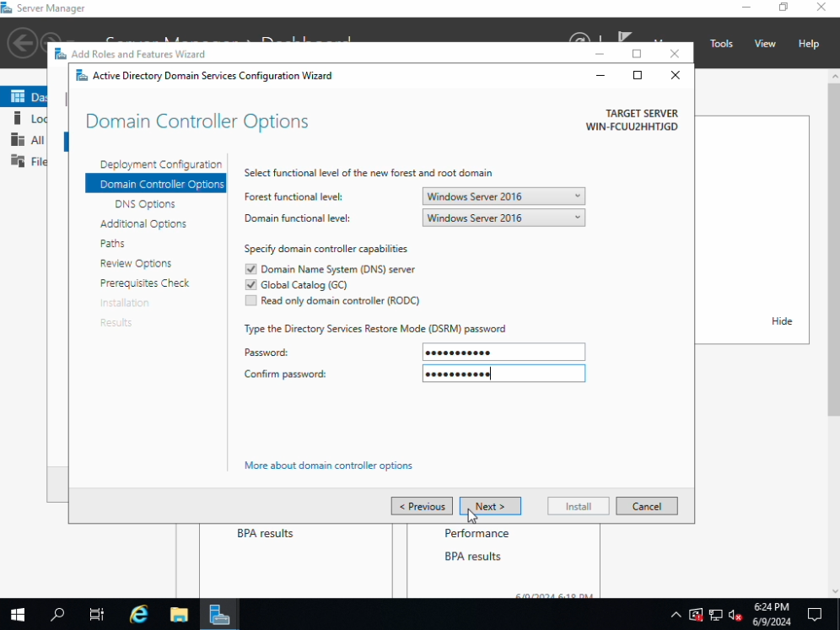Open the Tools menu in Server Manager
The height and width of the screenshot is (630, 840).
point(721,43)
